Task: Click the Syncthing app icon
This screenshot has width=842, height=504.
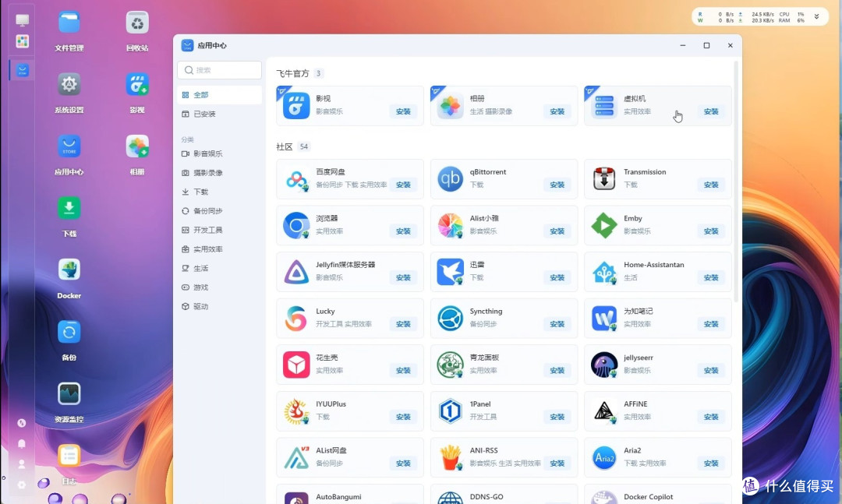Action: [x=450, y=319]
